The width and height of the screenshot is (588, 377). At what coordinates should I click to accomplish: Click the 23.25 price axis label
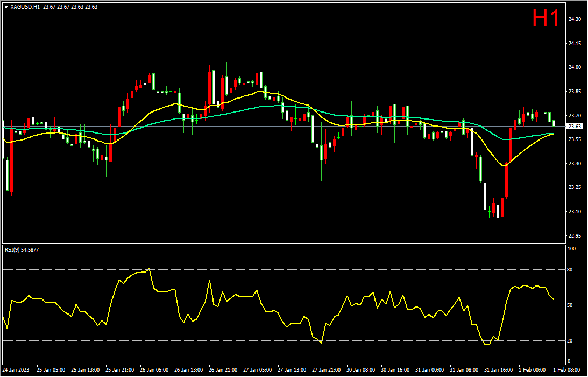[x=575, y=188]
